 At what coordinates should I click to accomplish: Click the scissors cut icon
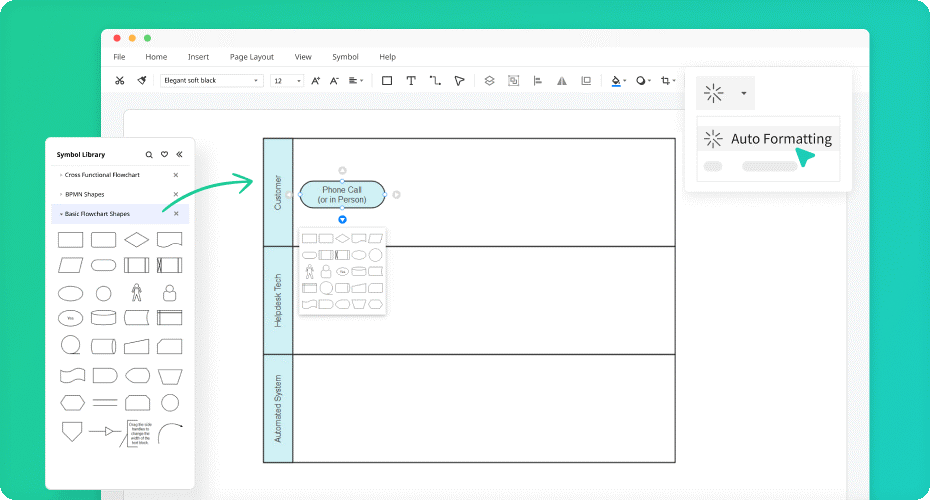tap(120, 81)
